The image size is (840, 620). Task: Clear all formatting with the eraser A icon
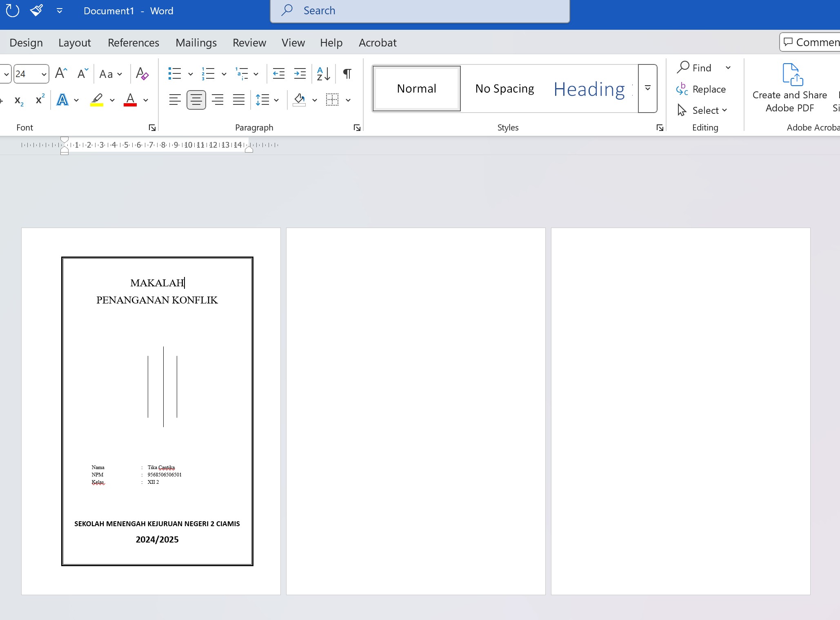142,73
